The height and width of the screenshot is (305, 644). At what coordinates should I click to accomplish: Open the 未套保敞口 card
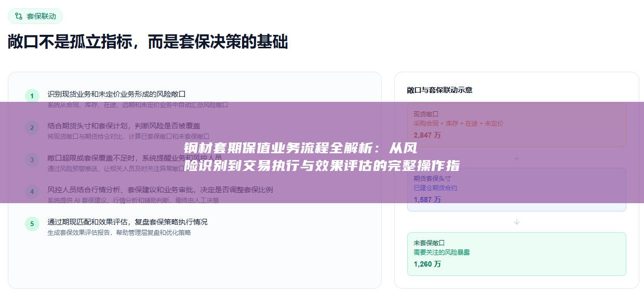tap(516, 254)
